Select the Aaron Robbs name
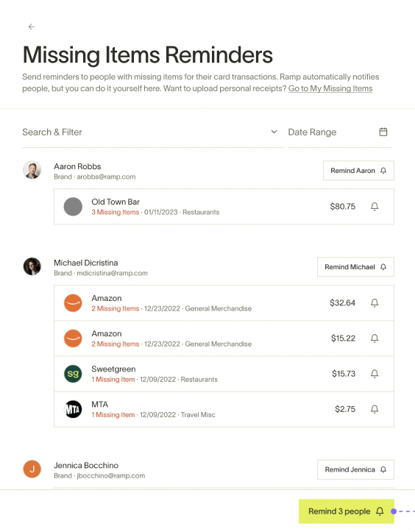Viewport: 415px width, 532px height. [77, 166]
